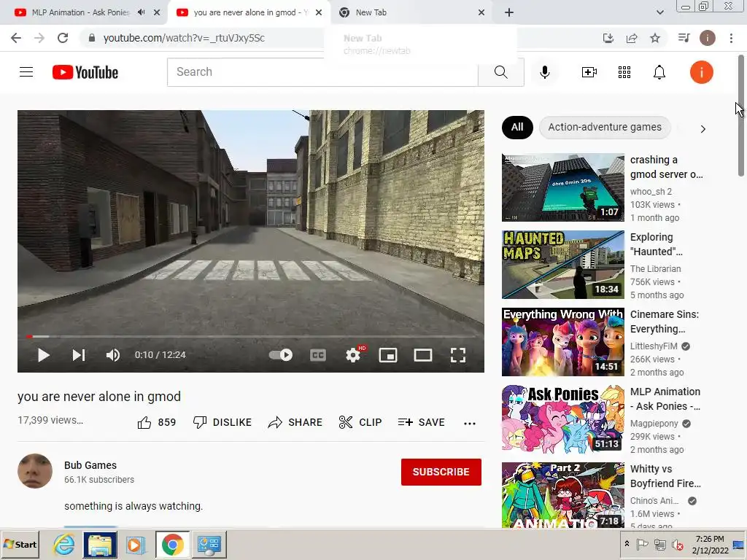Click the YouTube search field

(322, 72)
